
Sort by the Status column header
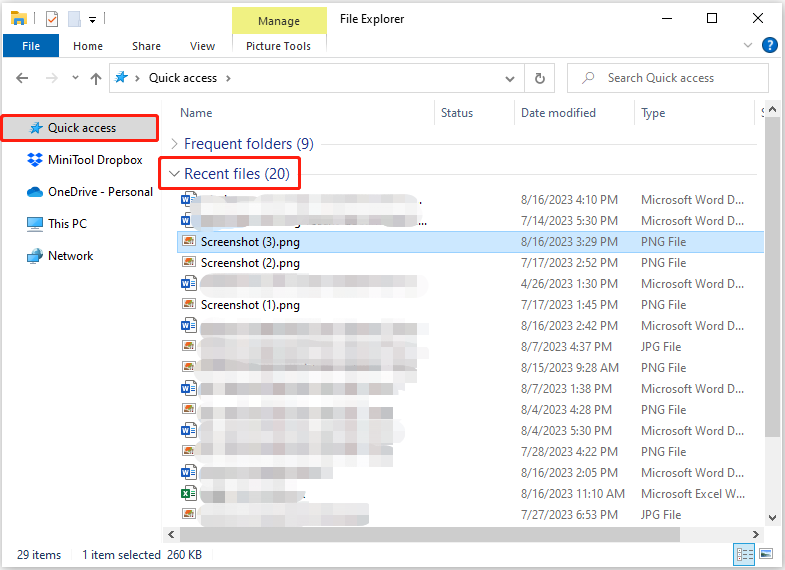coord(457,113)
